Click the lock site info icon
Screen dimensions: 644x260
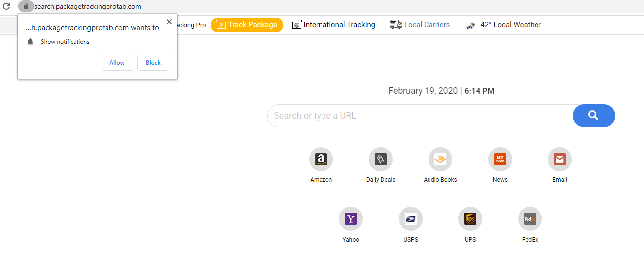(26, 6)
